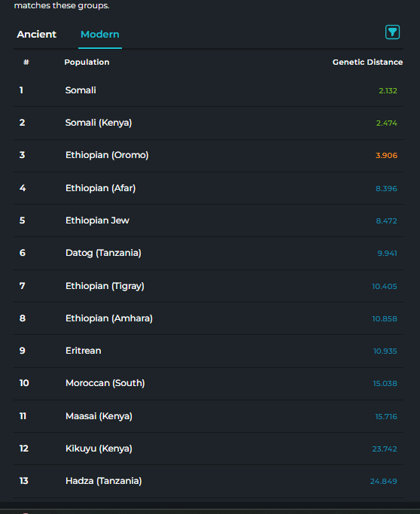Open the Ethiopian (Oromo) entry
Screen dimensions: 420x514
pyautogui.click(x=208, y=155)
